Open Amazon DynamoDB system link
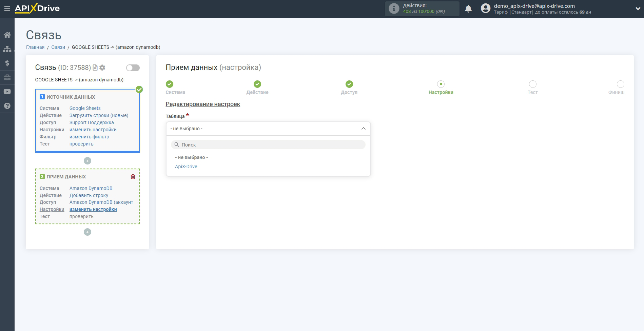Screen dimensions: 644x331 click(91, 188)
